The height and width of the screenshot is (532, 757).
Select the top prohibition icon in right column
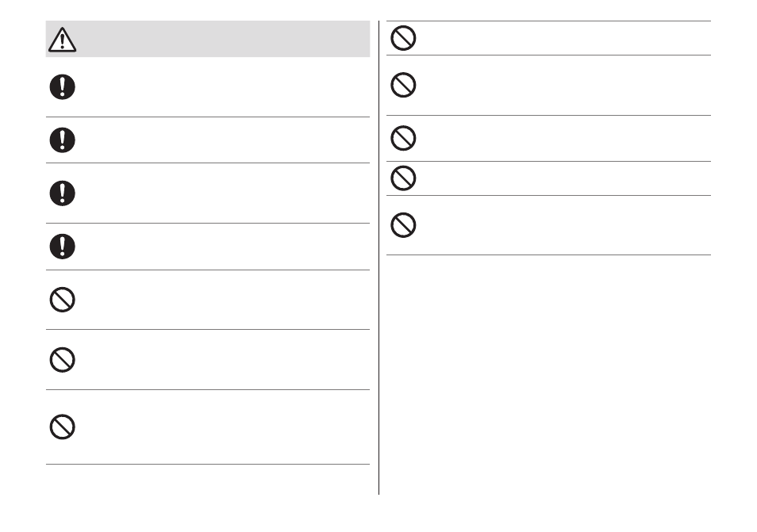click(403, 38)
